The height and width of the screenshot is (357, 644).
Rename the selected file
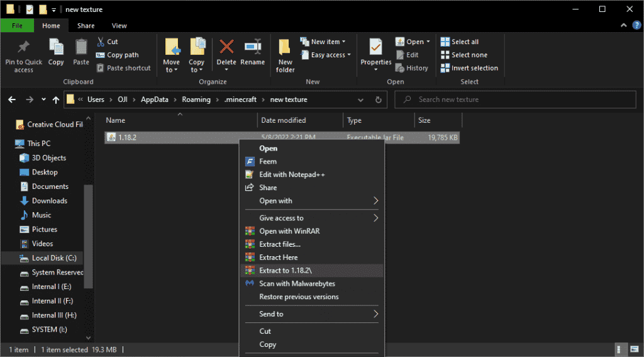(253, 52)
